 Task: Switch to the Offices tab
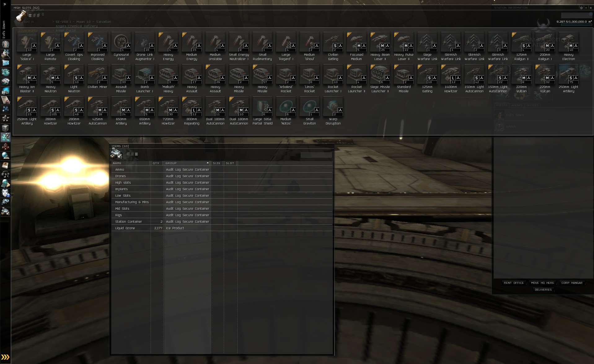click(x=532, y=105)
